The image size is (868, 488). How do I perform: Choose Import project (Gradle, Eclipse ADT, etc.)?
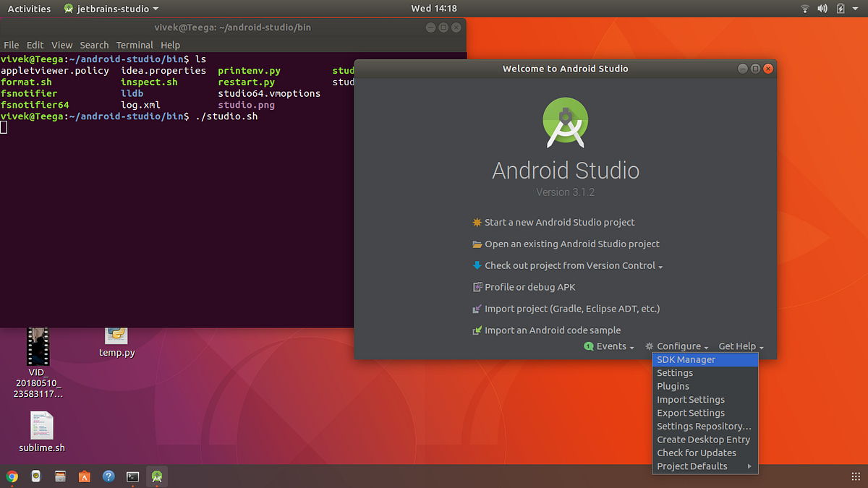point(572,309)
